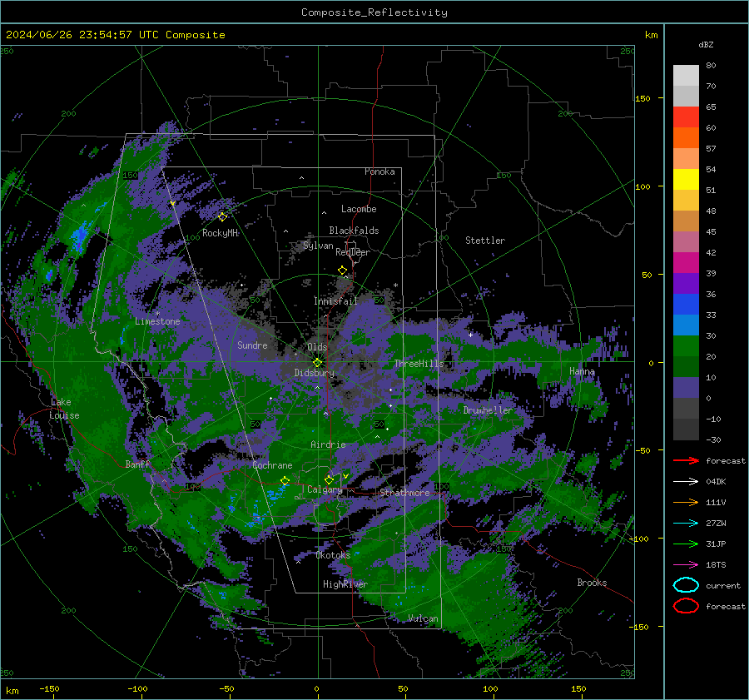The image size is (749, 700).
Task: Select the red forecast ellipse icon
Action: pyautogui.click(x=686, y=606)
